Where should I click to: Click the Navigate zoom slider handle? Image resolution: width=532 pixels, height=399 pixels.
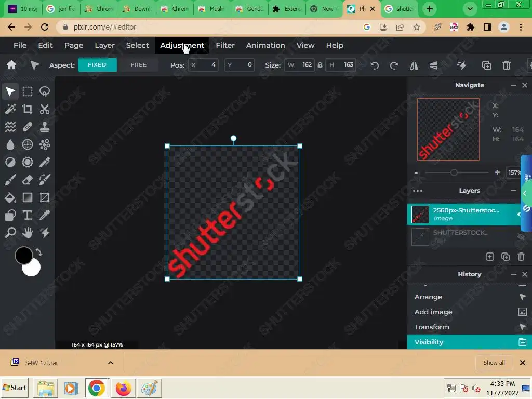pyautogui.click(x=454, y=172)
